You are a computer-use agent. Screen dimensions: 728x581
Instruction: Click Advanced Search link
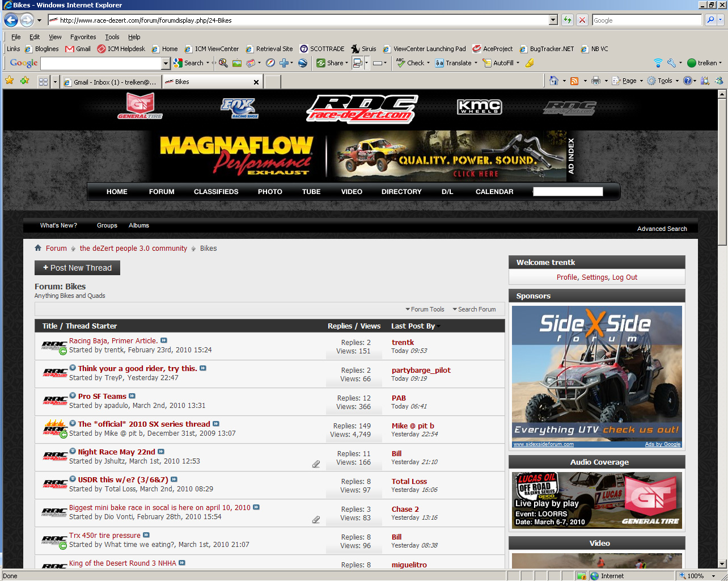click(662, 229)
